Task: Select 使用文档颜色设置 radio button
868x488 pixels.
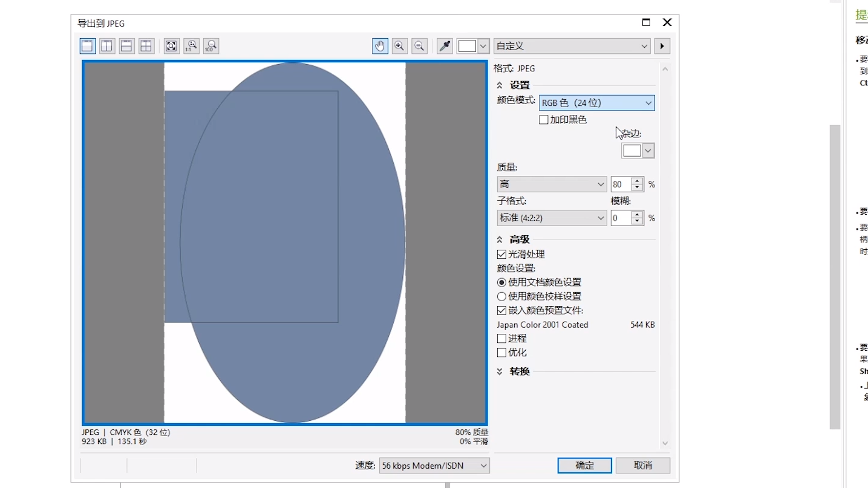Action: tap(501, 282)
